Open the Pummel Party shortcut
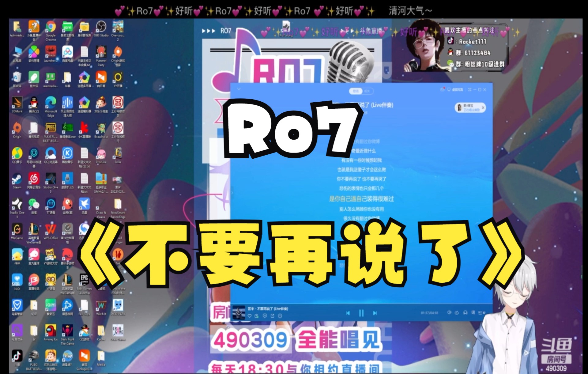 tap(101, 56)
